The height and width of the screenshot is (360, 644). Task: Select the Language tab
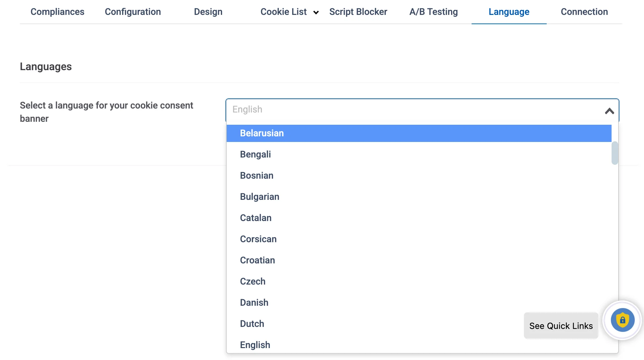point(509,12)
